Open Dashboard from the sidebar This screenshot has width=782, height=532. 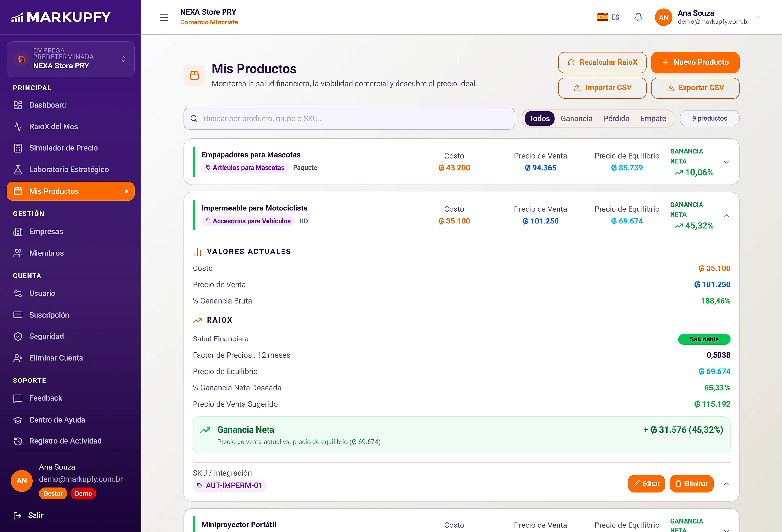[70, 105]
